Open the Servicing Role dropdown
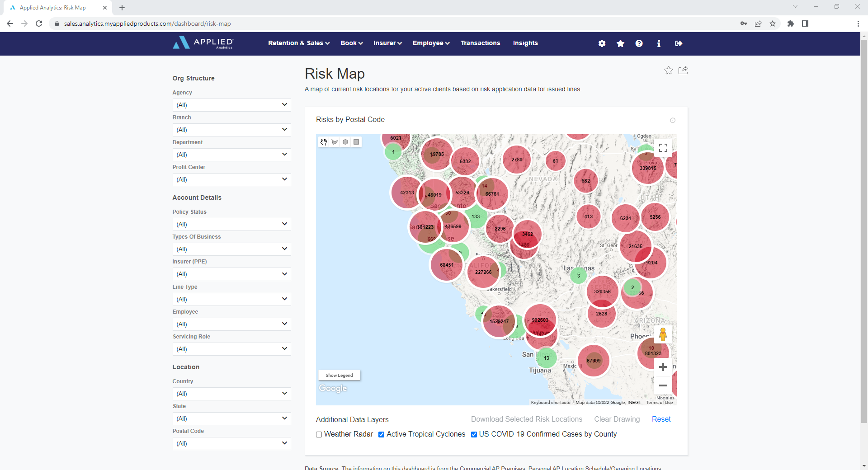The height and width of the screenshot is (470, 868). pyautogui.click(x=231, y=349)
